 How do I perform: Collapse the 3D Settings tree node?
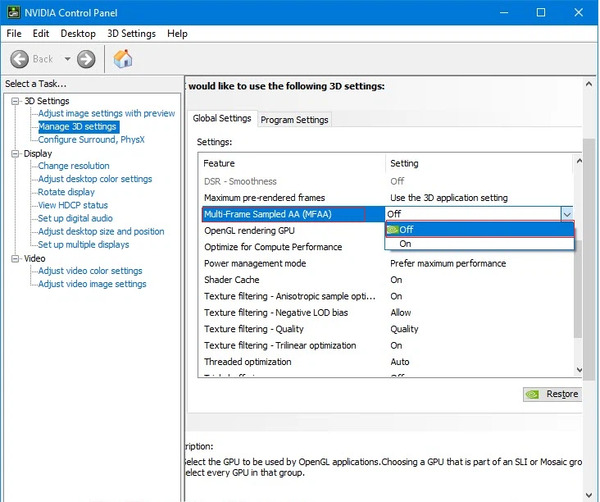[x=15, y=101]
